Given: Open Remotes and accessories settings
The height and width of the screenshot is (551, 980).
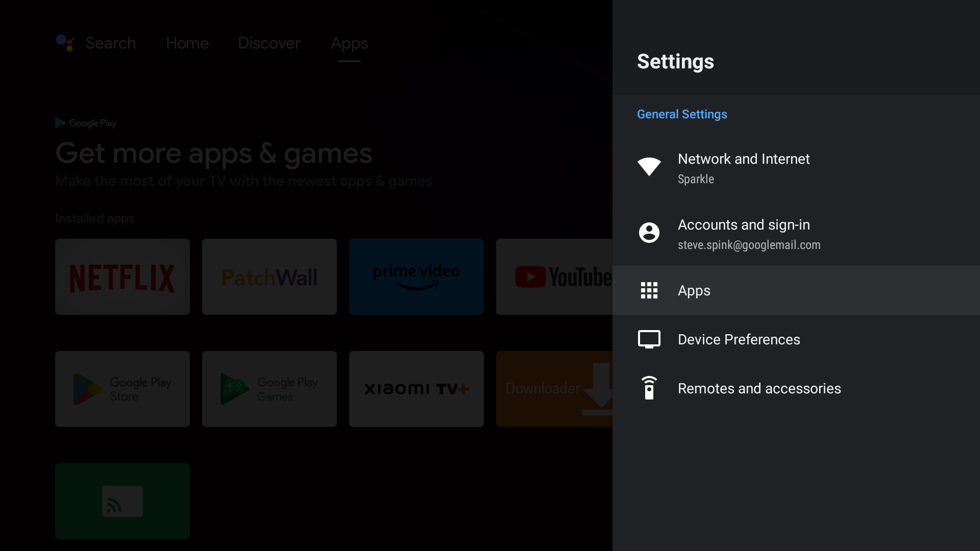Looking at the screenshot, I should 759,389.
